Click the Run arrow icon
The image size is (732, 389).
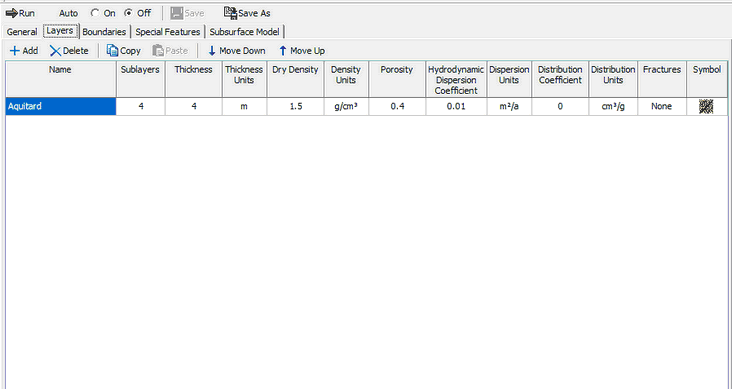12,13
